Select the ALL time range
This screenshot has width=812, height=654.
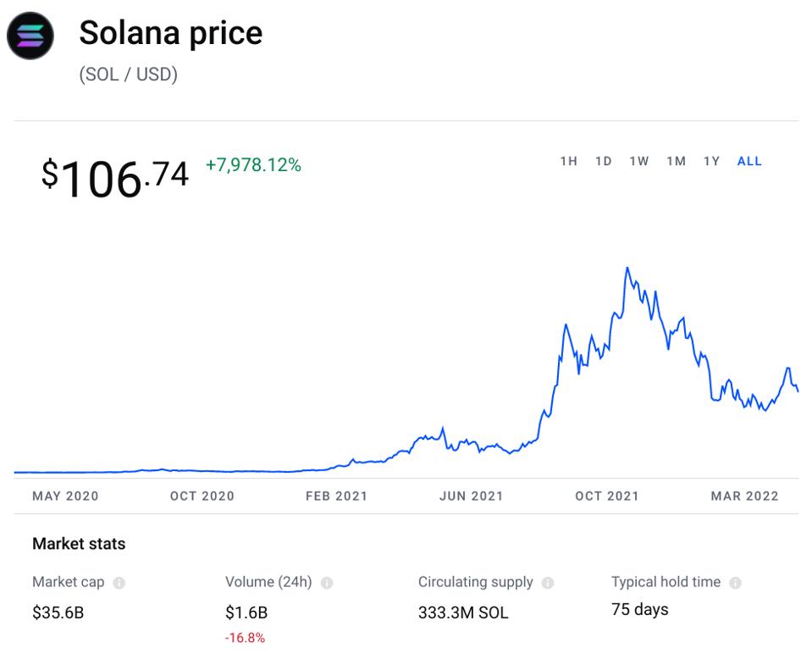[749, 161]
